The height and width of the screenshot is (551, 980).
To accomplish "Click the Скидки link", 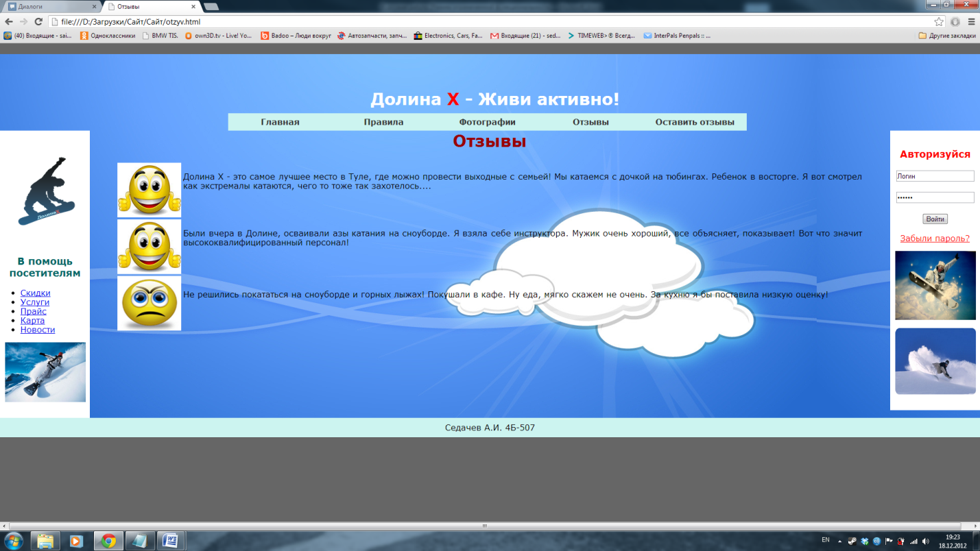I will tap(35, 293).
